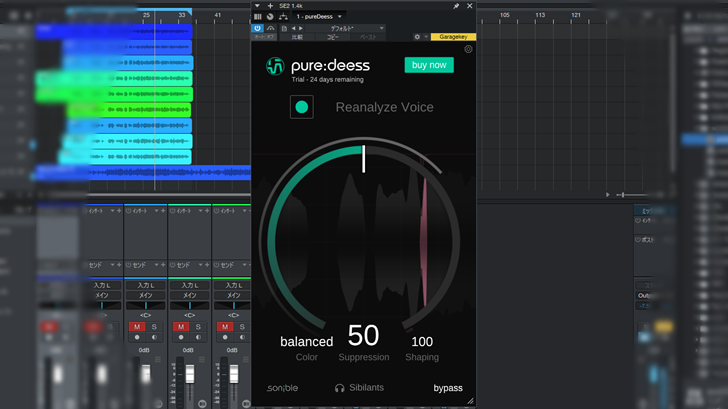Click the ペースト paste button
The width and height of the screenshot is (728, 409).
click(x=368, y=37)
